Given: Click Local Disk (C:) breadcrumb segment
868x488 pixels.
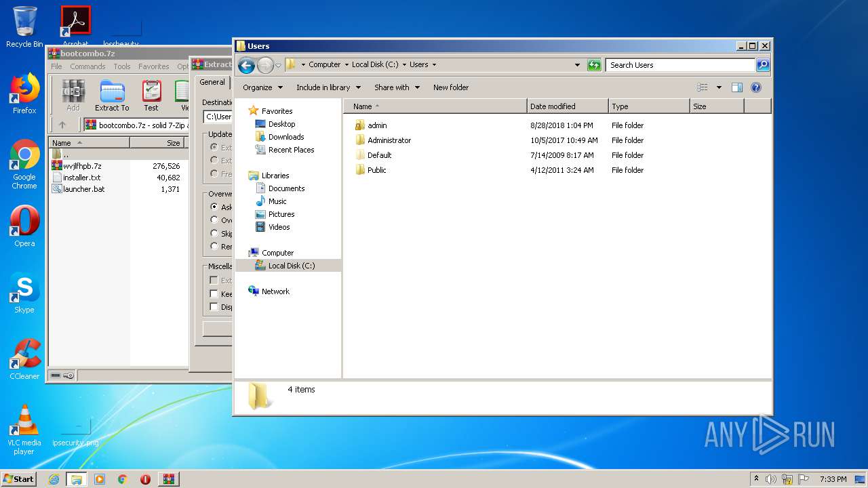Looking at the screenshot, I should click(375, 65).
